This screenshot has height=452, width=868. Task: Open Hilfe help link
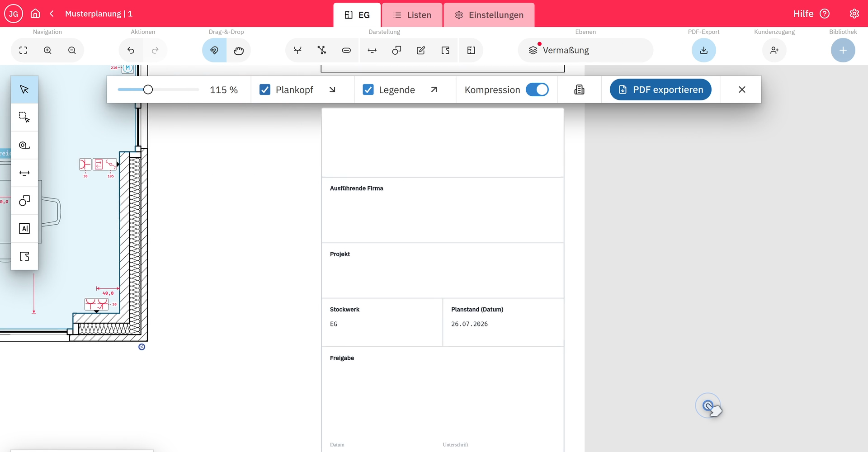[x=811, y=14]
